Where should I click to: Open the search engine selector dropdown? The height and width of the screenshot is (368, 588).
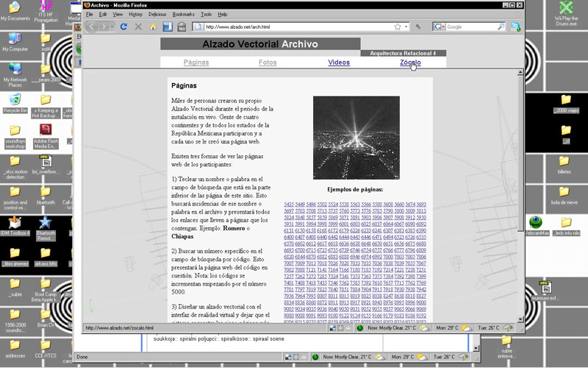439,26
